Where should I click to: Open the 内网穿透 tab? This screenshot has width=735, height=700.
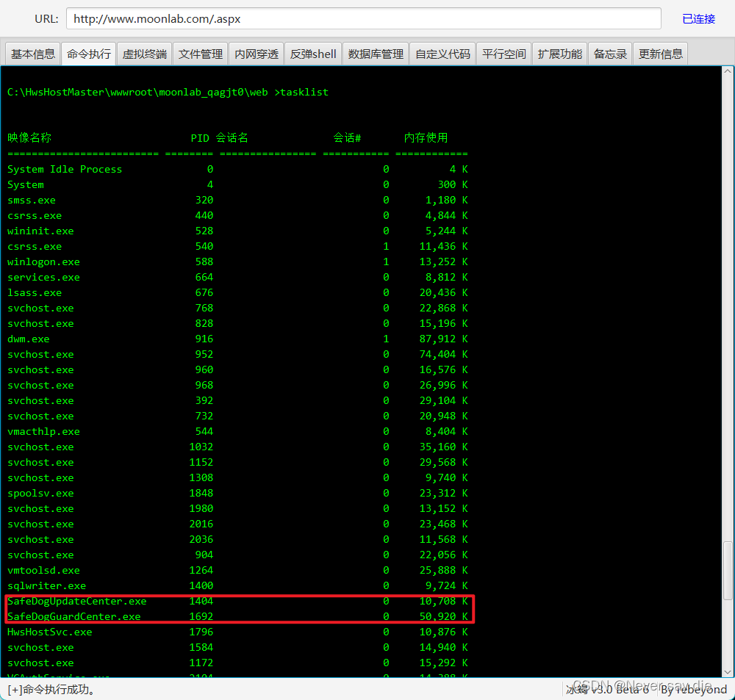coord(256,54)
